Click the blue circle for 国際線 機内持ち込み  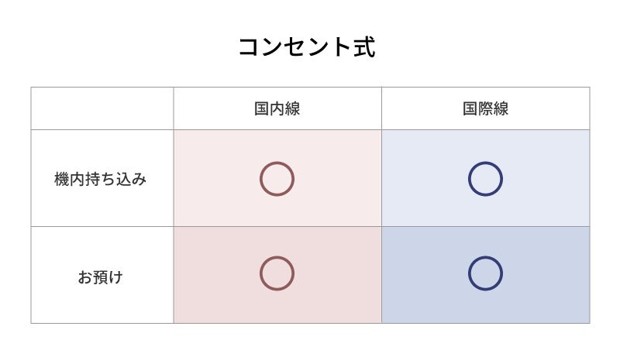485,179
